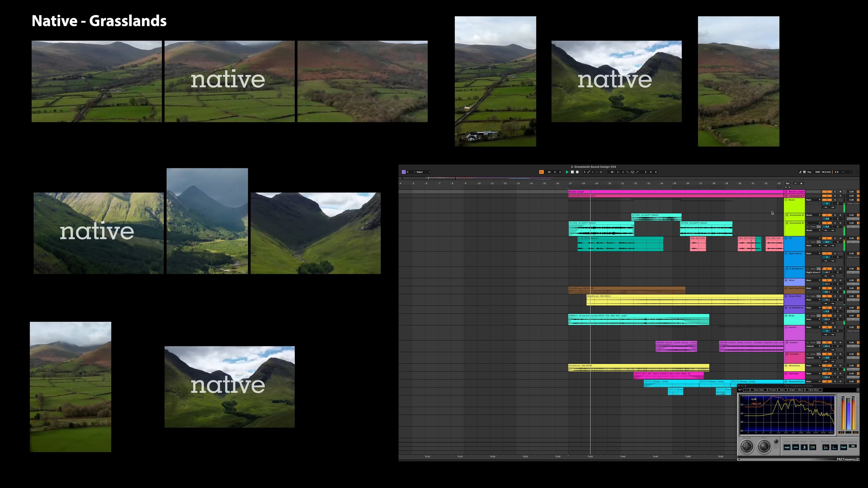
Task: Click the Peak Hold icon in PAZ
Action: tap(826, 447)
